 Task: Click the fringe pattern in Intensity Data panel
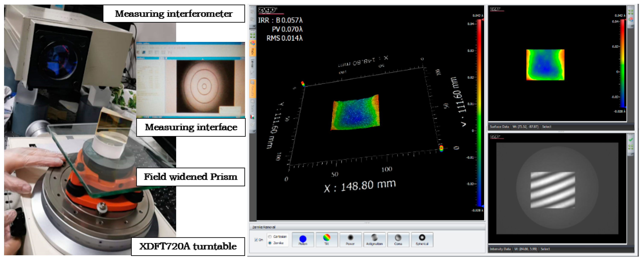point(553,190)
